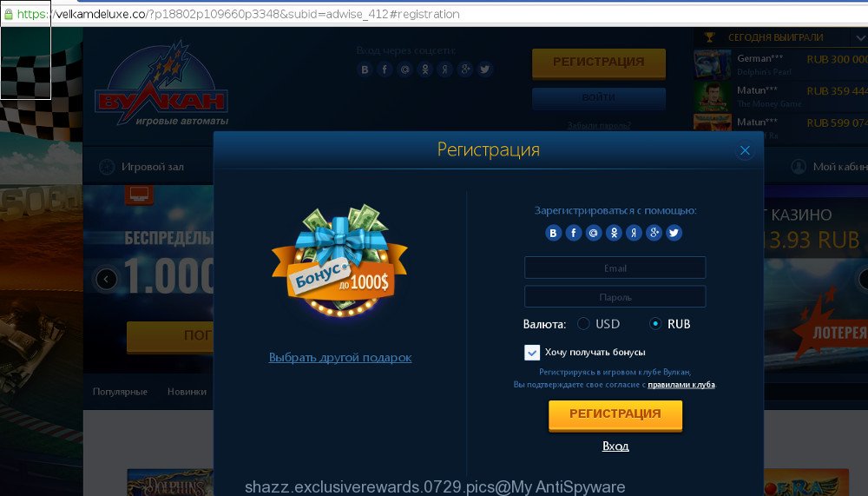868x496 pixels.
Task: Click the Facebook icon in registration dialog
Action: [574, 233]
